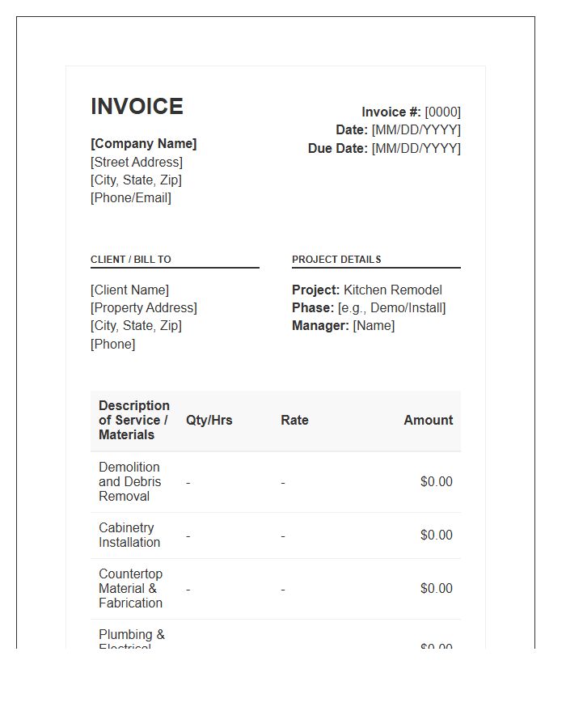Click Qty/Hrs dash in Countertop row
Image resolution: width=566 pixels, height=728 pixels.
(188, 590)
